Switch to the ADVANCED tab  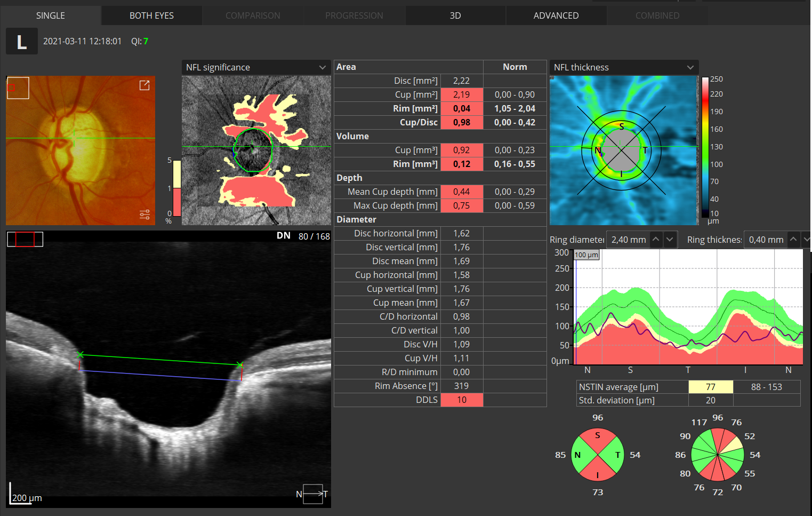[x=556, y=15]
